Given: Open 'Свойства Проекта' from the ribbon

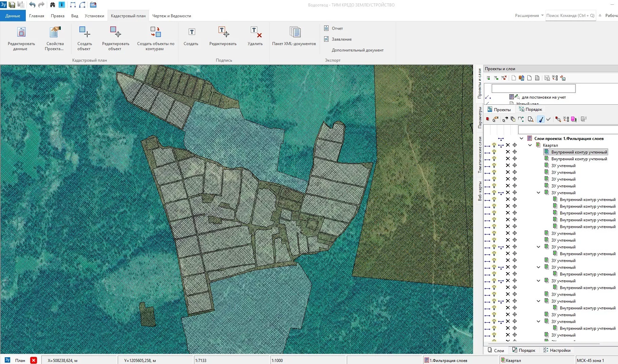Looking at the screenshot, I should click(x=54, y=33).
